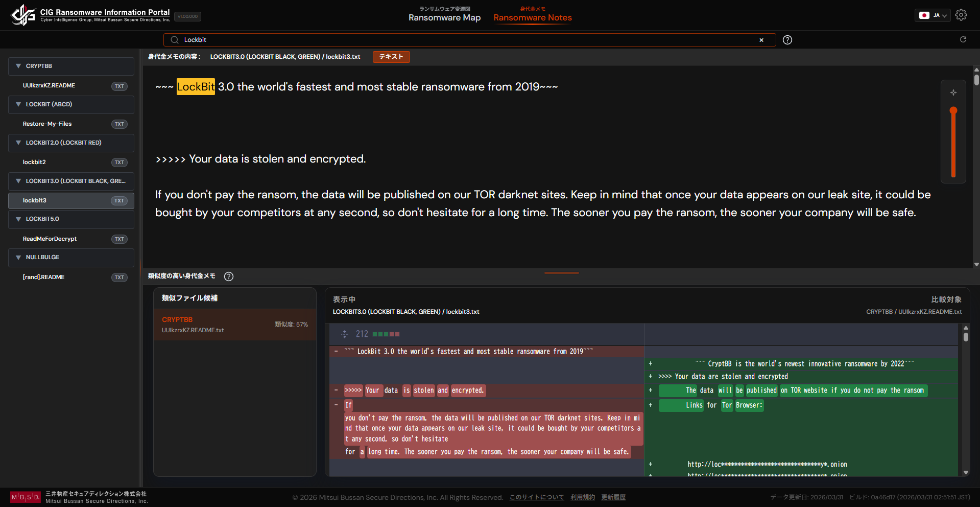Screen dimensions: 980x507
Task: Switch to the Ransomware Notes tab
Action: click(x=533, y=15)
